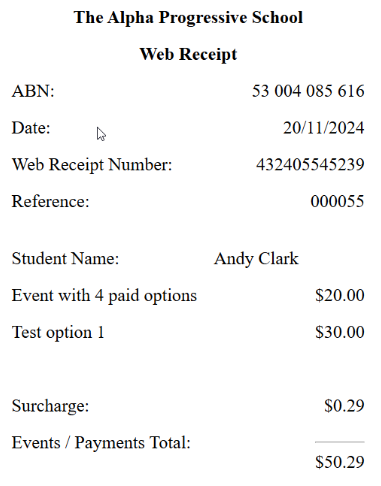This screenshot has width=381, height=486.
Task: Select the $0.29 surcharge amount
Action: [x=344, y=406]
